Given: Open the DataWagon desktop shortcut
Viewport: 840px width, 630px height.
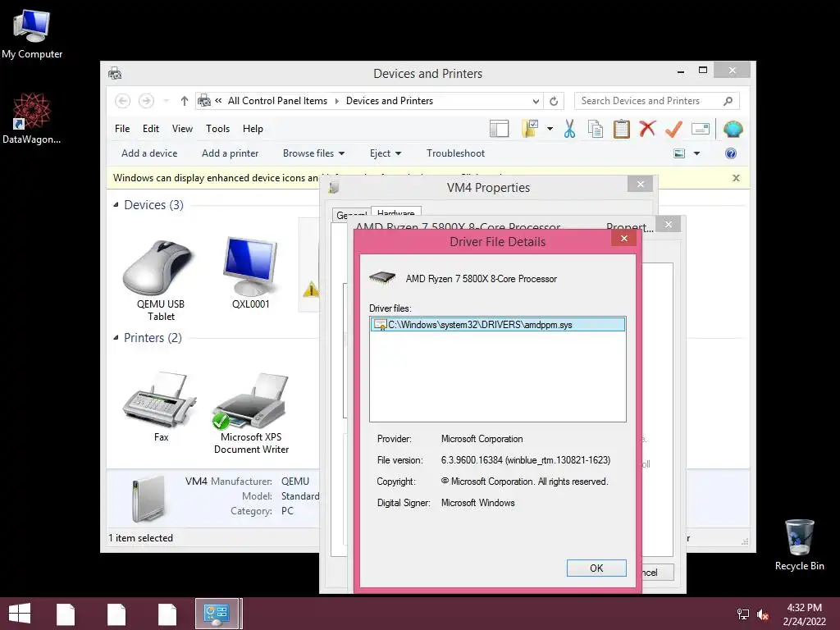Looking at the screenshot, I should point(31,118).
